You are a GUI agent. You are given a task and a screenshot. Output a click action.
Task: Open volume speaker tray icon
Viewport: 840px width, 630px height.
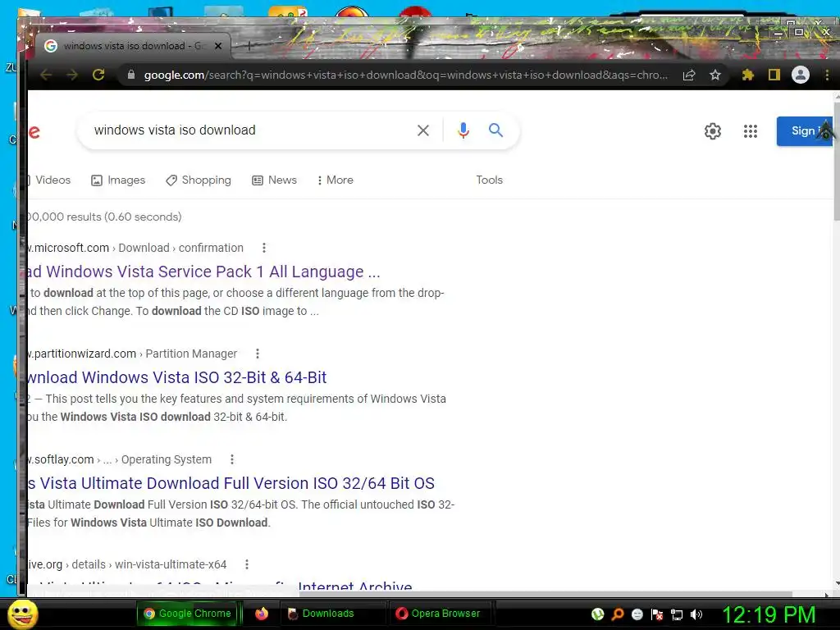tap(696, 614)
